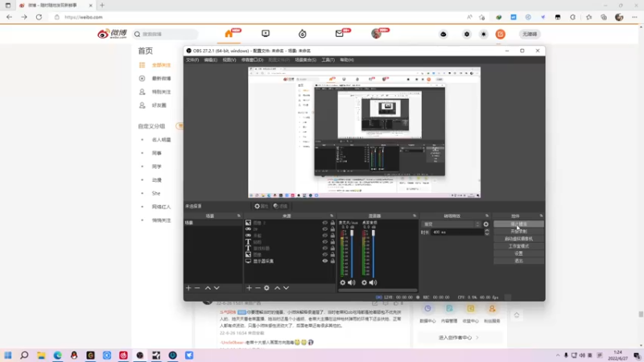Toggle visibility eye of 图像 source
The image size is (644, 362).
tap(325, 254)
